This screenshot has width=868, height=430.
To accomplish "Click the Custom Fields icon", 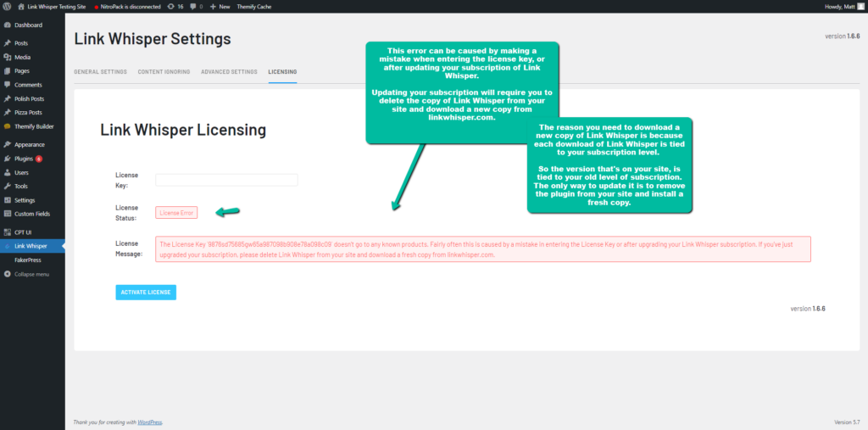I will pos(7,214).
